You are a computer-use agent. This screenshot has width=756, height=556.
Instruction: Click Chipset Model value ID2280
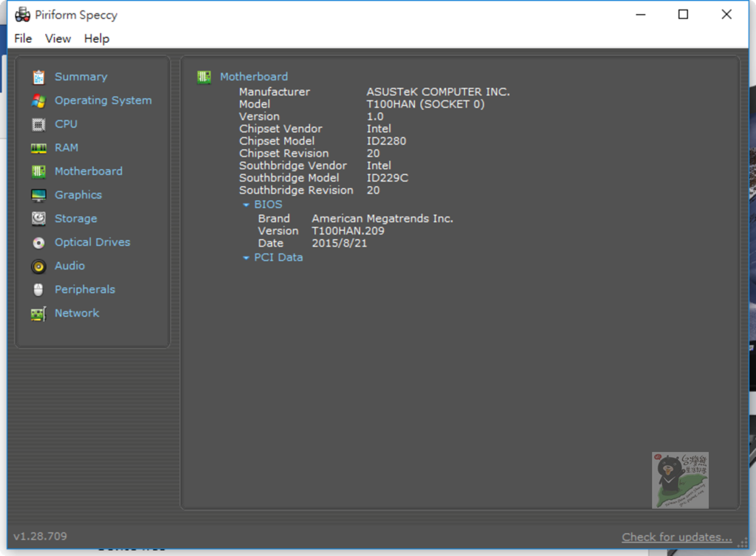(x=386, y=141)
